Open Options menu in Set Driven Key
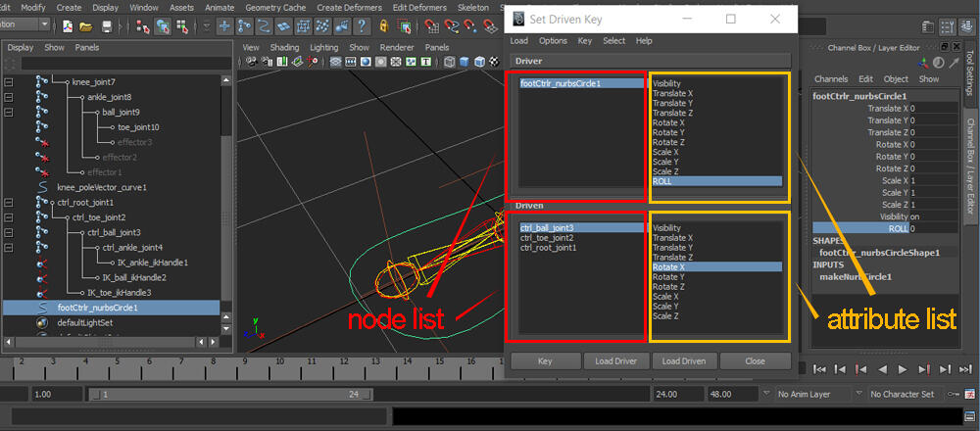The height and width of the screenshot is (431, 980). [553, 40]
